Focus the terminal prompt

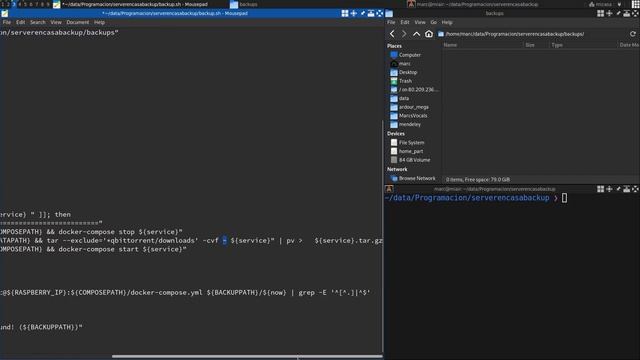[x=564, y=198]
